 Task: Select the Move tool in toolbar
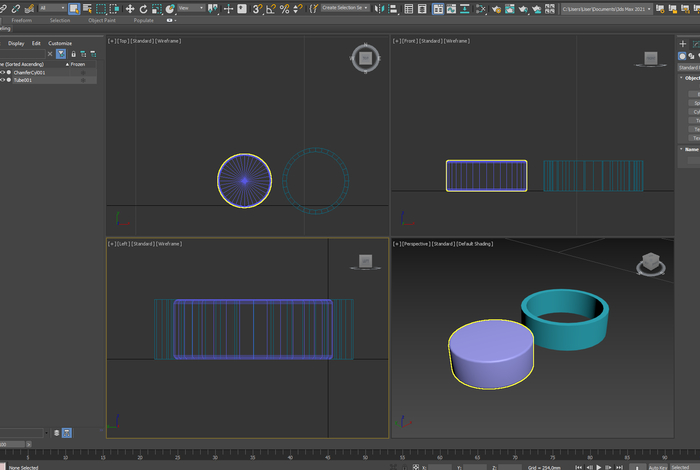pyautogui.click(x=129, y=8)
